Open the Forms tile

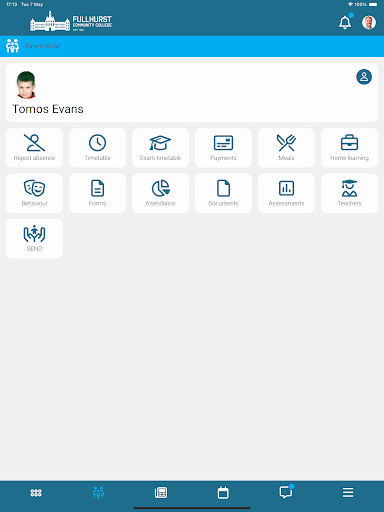point(97,193)
